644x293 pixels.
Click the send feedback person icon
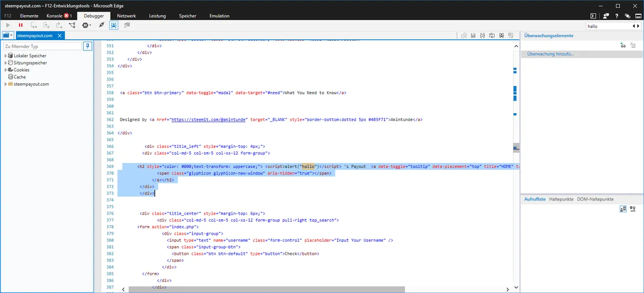606,16
